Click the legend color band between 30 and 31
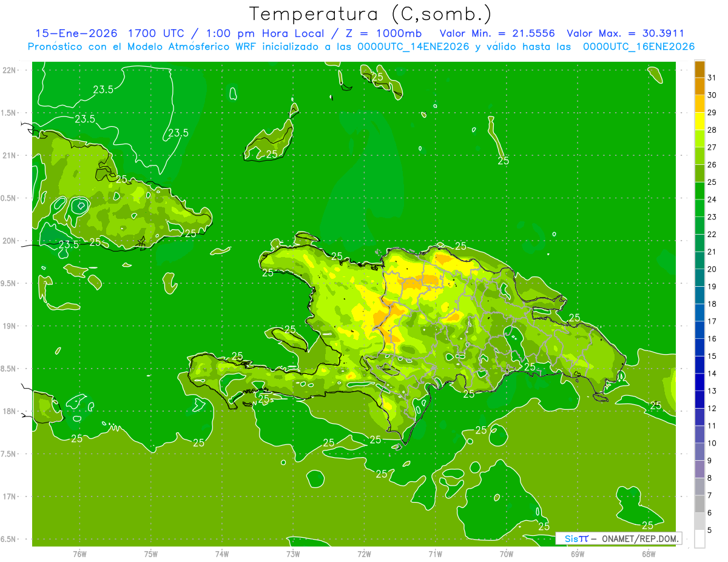The width and height of the screenshot is (728, 562). (x=699, y=86)
